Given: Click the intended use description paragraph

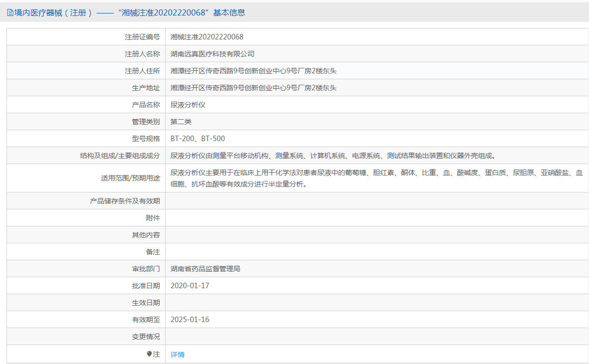Looking at the screenshot, I should pyautogui.click(x=376, y=178).
